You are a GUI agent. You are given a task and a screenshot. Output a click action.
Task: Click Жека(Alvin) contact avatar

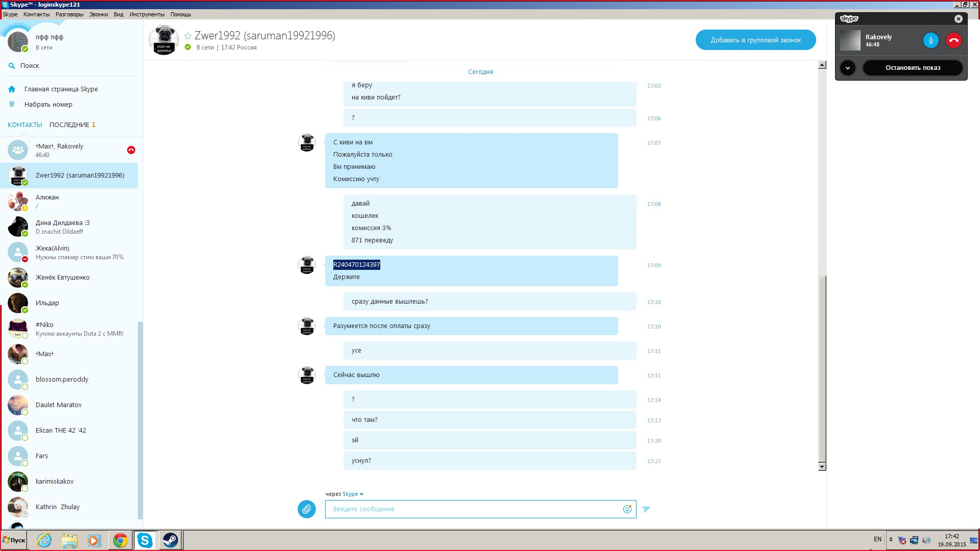[18, 252]
